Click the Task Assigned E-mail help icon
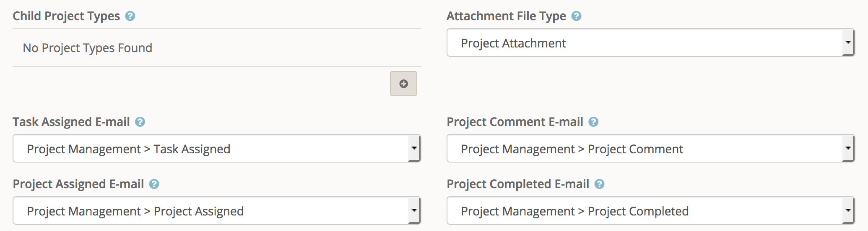This screenshot has width=868, height=231. pos(140,122)
